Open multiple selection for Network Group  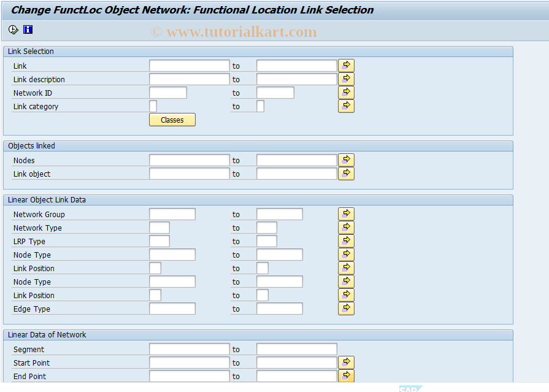[x=347, y=214]
